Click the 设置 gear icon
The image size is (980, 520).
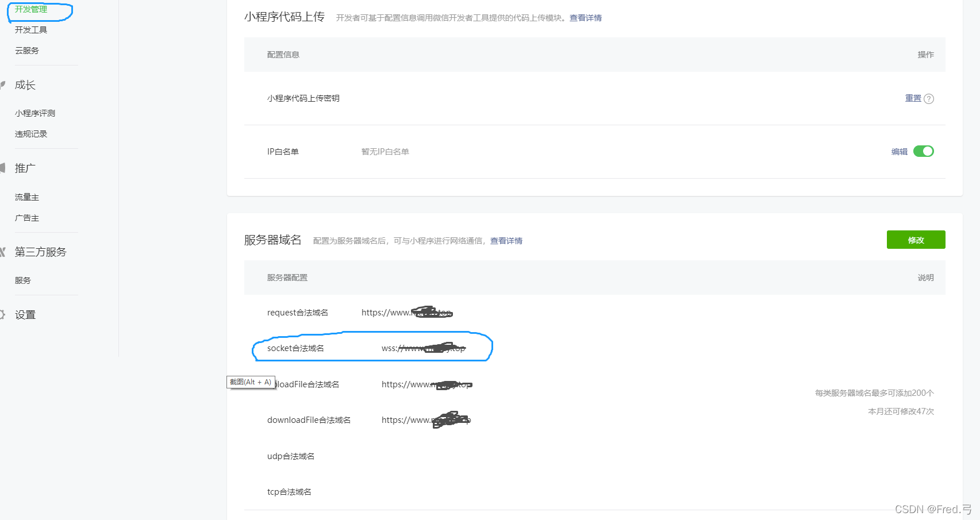2,315
